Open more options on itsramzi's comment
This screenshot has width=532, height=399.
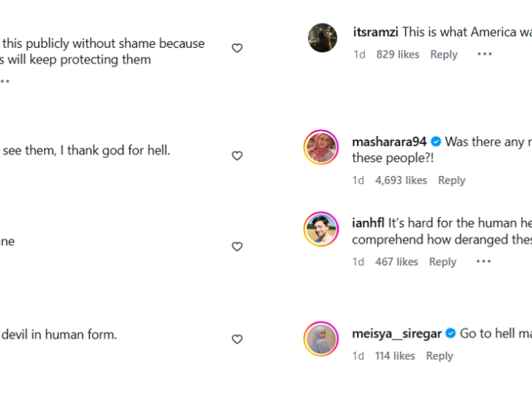click(x=484, y=54)
